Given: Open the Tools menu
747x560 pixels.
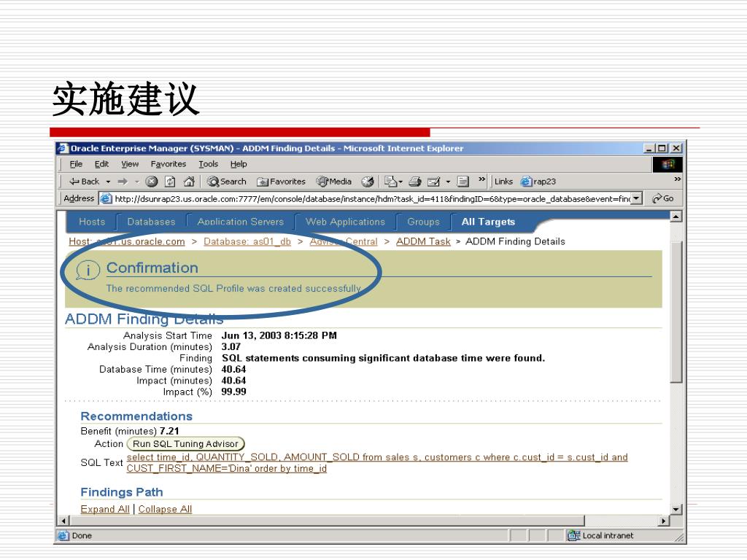Looking at the screenshot, I should coord(208,164).
